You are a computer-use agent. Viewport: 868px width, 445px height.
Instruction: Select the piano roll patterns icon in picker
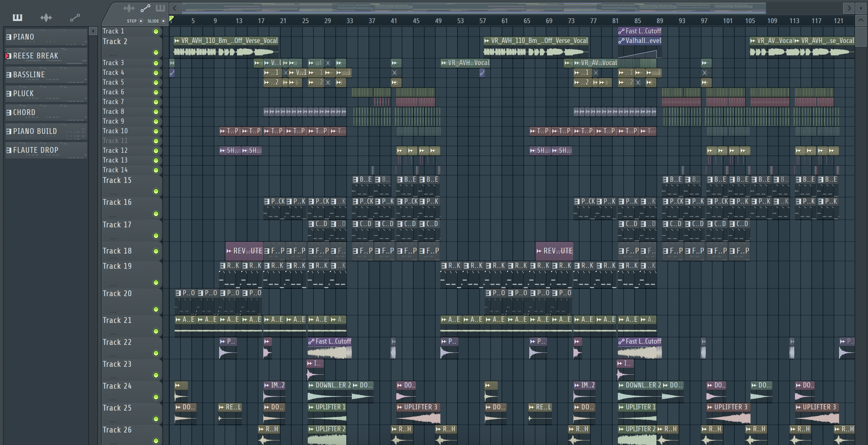coord(18,17)
